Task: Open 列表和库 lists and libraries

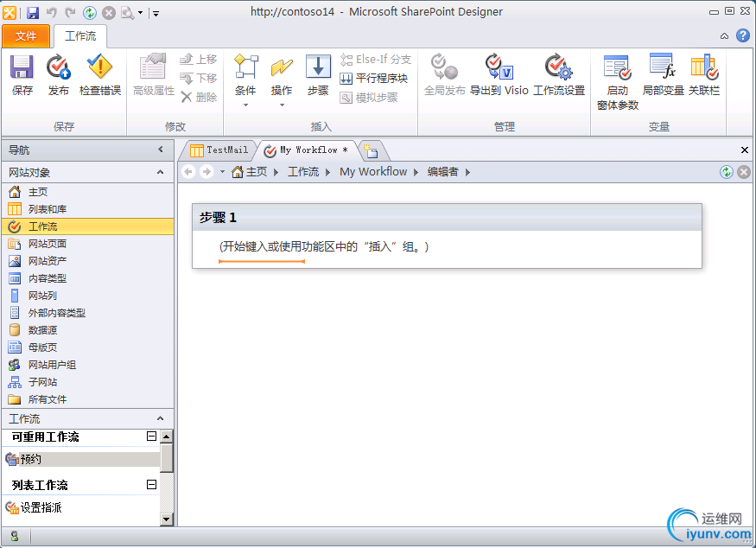Action: tap(88, 209)
